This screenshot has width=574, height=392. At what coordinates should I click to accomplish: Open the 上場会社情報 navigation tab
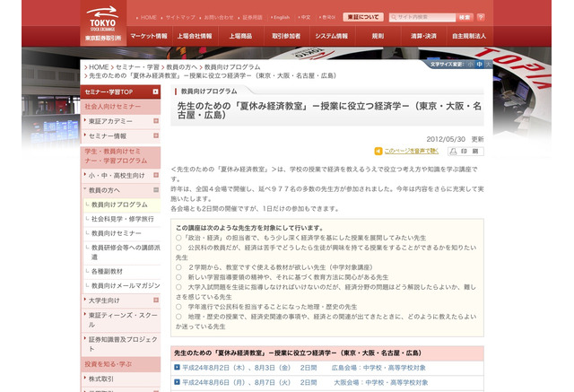(195, 36)
